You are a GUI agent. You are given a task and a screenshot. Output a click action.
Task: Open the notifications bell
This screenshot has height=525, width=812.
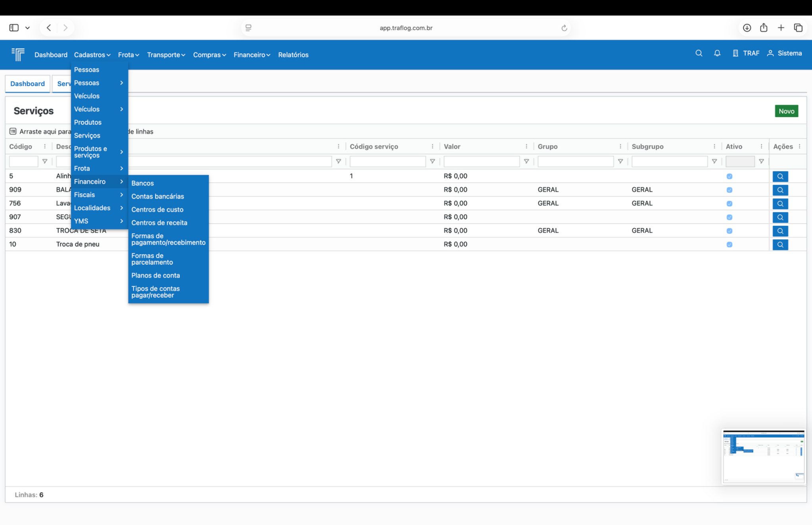pyautogui.click(x=717, y=53)
